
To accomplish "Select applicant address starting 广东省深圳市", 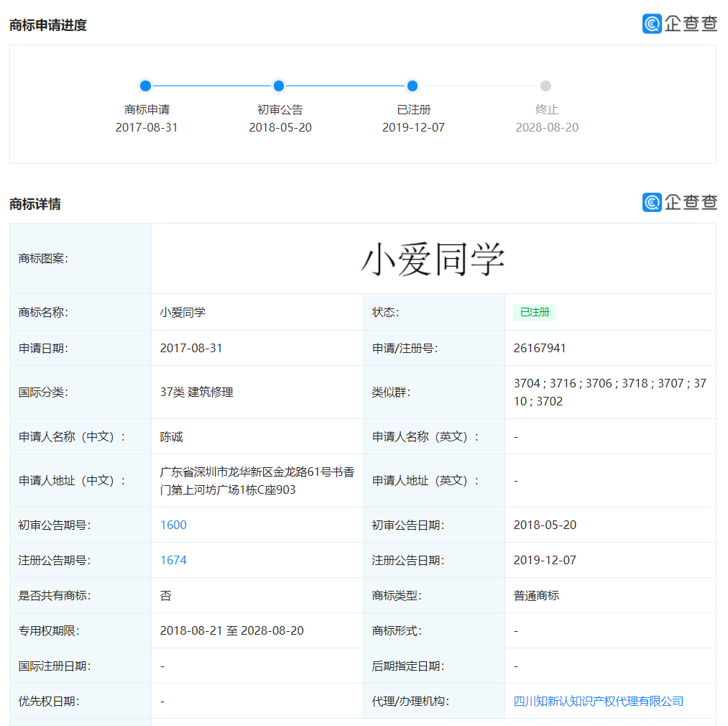I will (257, 481).
